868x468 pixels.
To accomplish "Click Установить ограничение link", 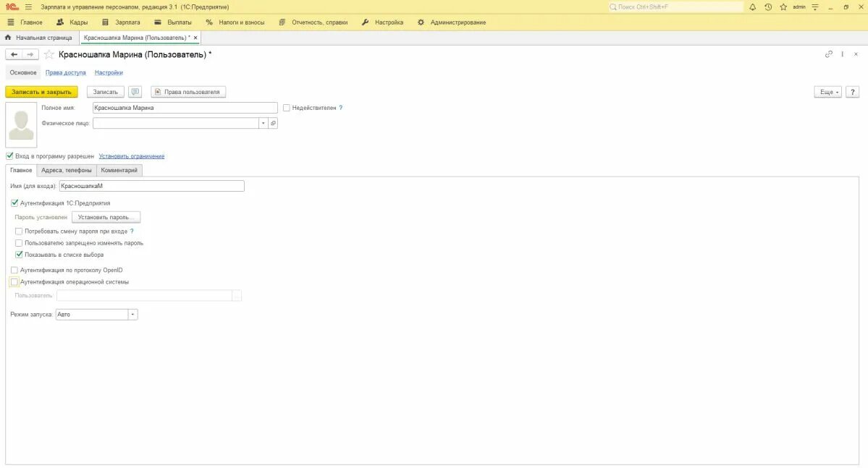I will click(132, 156).
